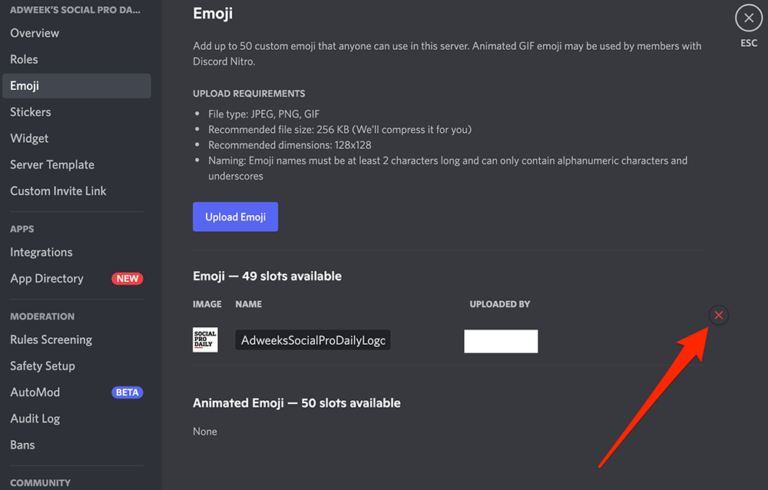The height and width of the screenshot is (490, 768).
Task: Close settings with the ESC circle button
Action: (748, 18)
